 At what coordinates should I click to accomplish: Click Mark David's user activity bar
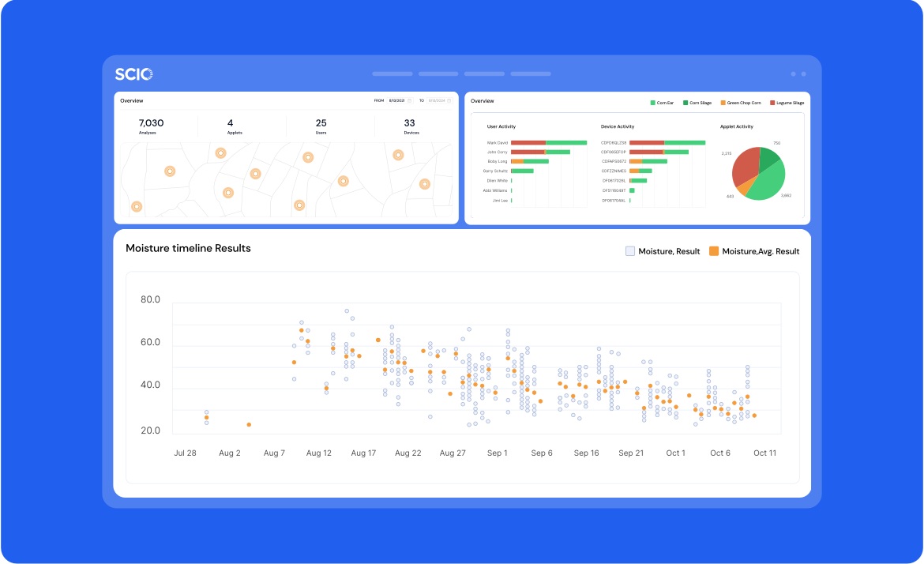[548, 143]
